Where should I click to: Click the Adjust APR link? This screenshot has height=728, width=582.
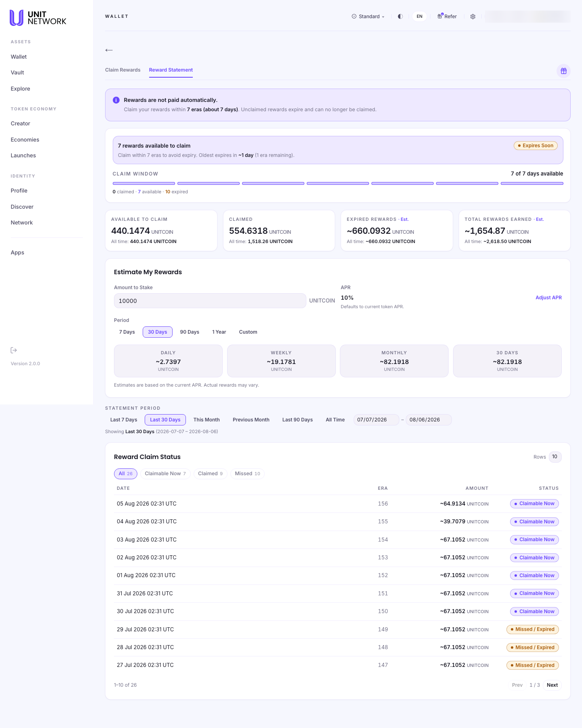(548, 298)
